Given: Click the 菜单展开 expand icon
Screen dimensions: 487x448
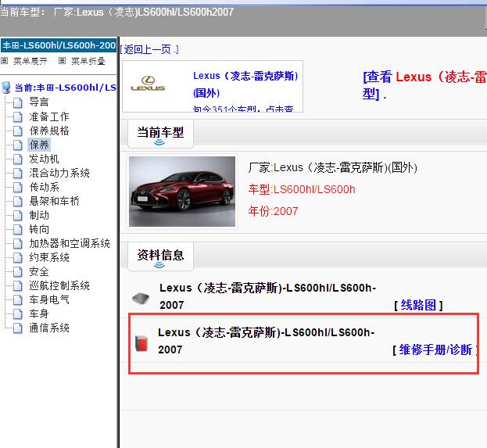Looking at the screenshot, I should (x=5, y=60).
